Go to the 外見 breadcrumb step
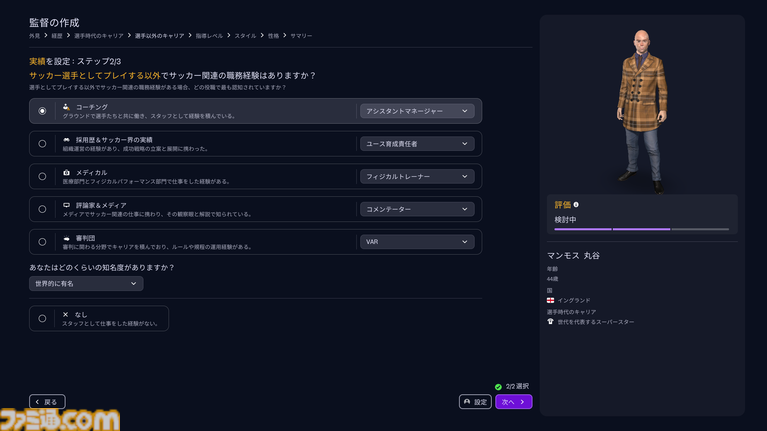 point(35,35)
